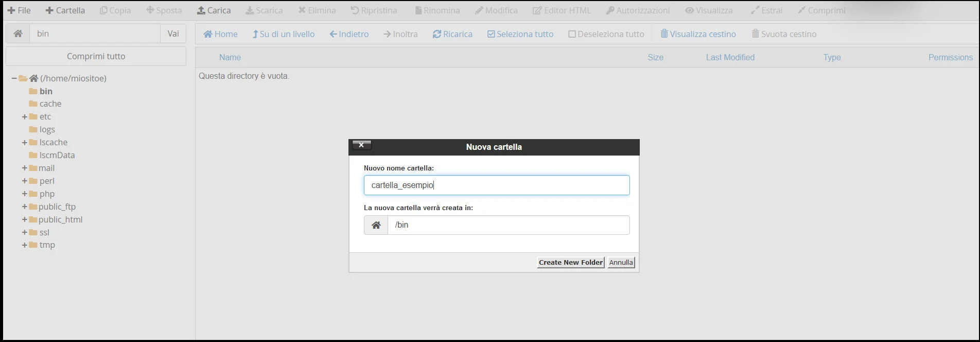Image resolution: width=980 pixels, height=342 pixels.
Task: Go to Home in navigation bar
Action: point(220,34)
